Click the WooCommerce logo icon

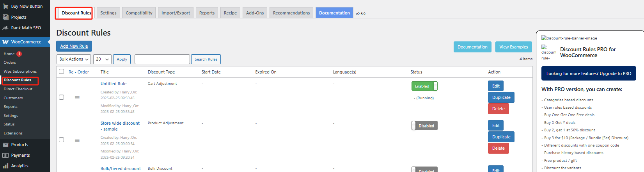coord(5,42)
